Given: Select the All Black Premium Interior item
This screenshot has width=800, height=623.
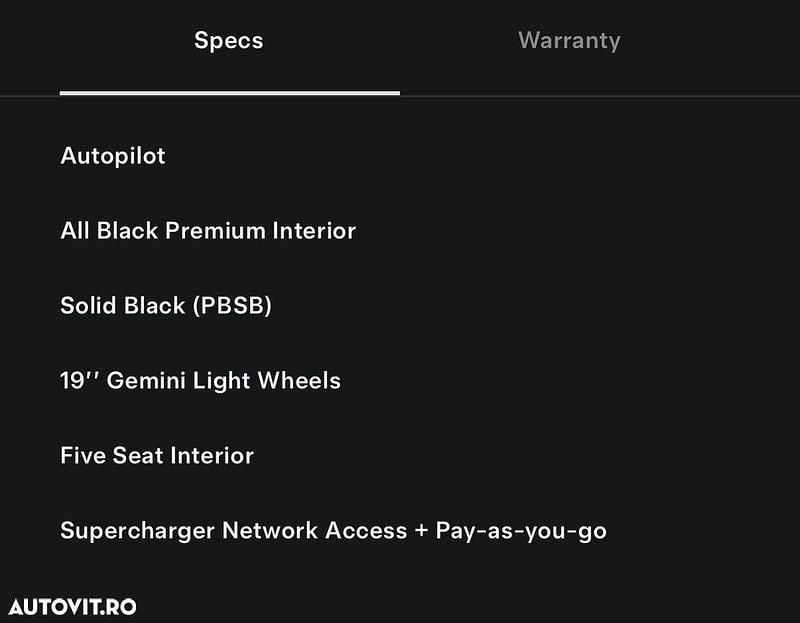Looking at the screenshot, I should click(208, 231).
